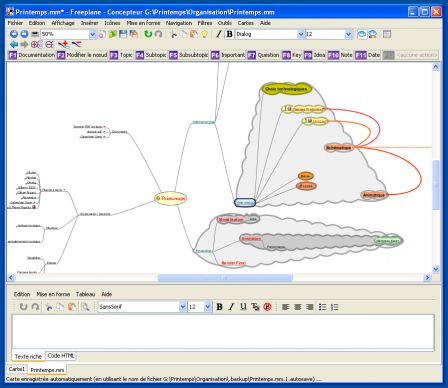This screenshot has width=448, height=388.
Task: Click the blue left navigation arrow
Action: coord(14,44)
